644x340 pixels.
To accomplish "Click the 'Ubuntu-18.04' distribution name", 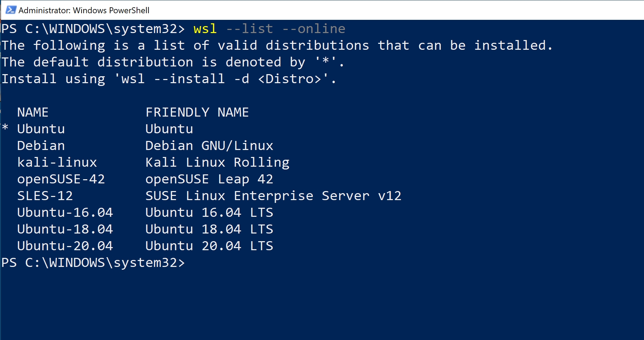I will click(x=65, y=229).
